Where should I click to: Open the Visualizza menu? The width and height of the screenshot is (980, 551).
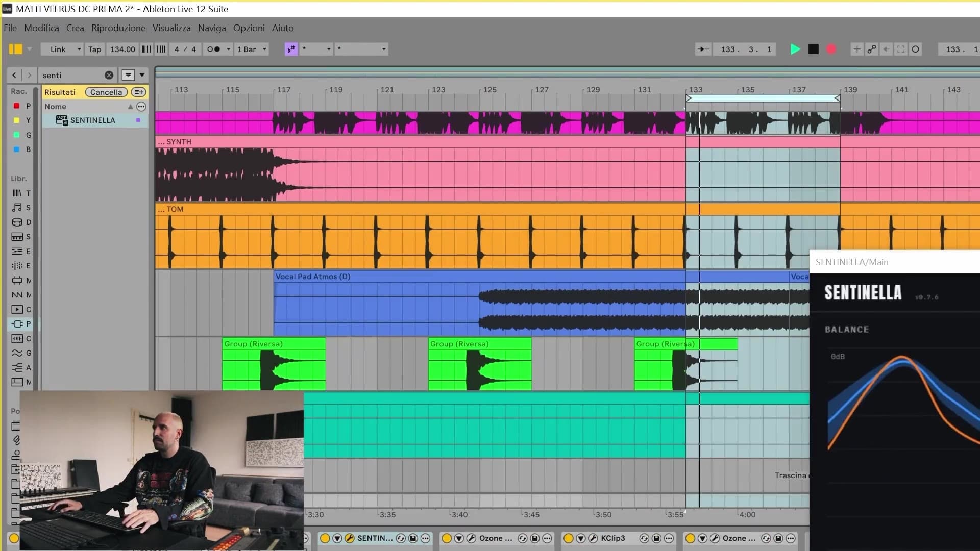tap(171, 28)
